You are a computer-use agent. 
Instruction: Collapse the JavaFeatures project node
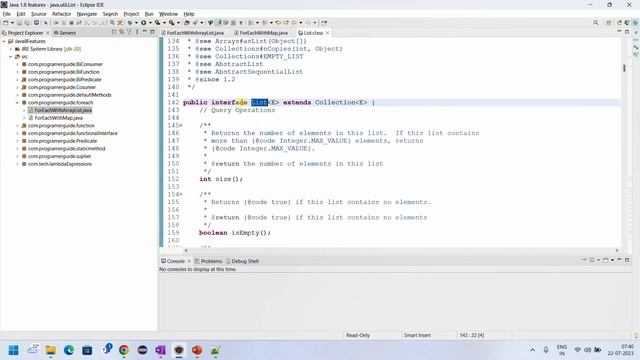(4, 41)
